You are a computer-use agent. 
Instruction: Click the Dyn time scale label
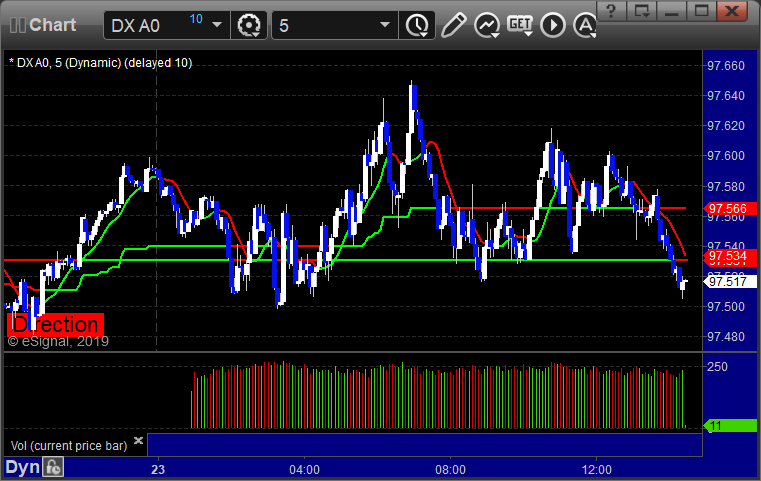click(x=22, y=467)
